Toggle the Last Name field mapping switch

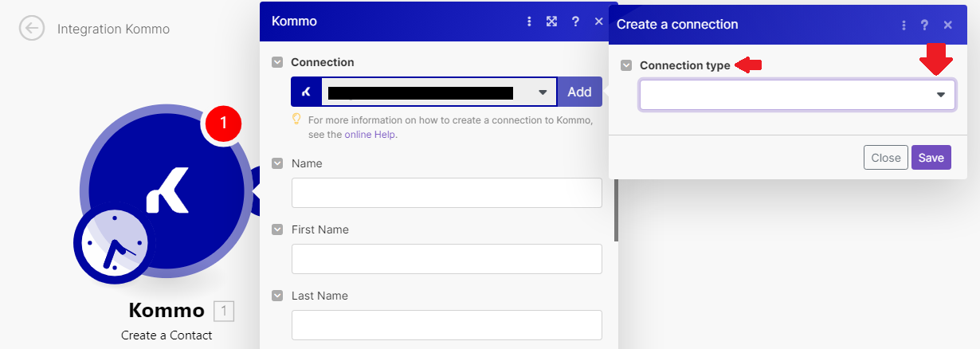[x=277, y=296]
